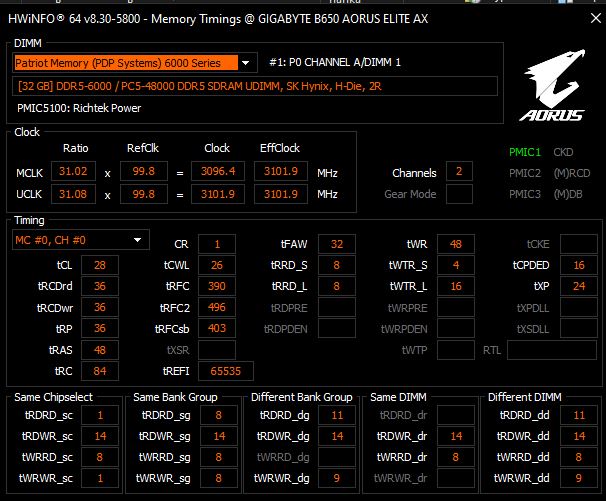Click the UCLK Ratio value 31.08
The image size is (606, 501).
pyautogui.click(x=73, y=194)
